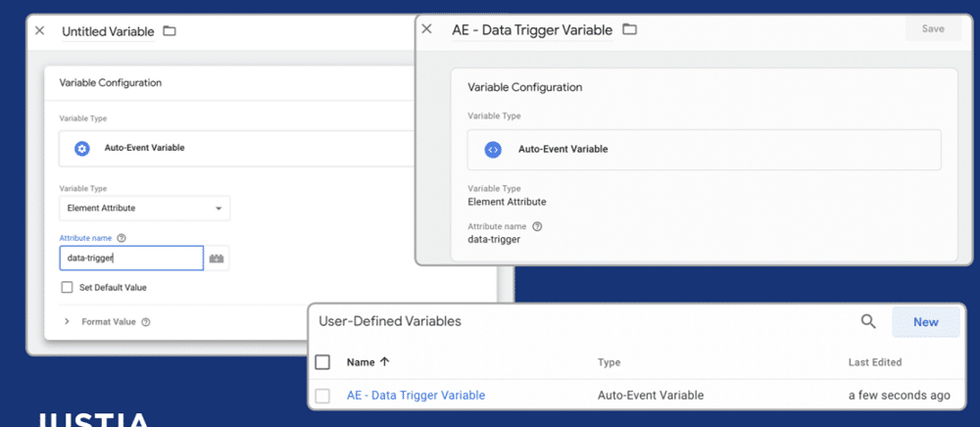Viewport: 980px width, 427px height.
Task: Edit the AE - Data Trigger Variable title
Action: pyautogui.click(x=532, y=30)
